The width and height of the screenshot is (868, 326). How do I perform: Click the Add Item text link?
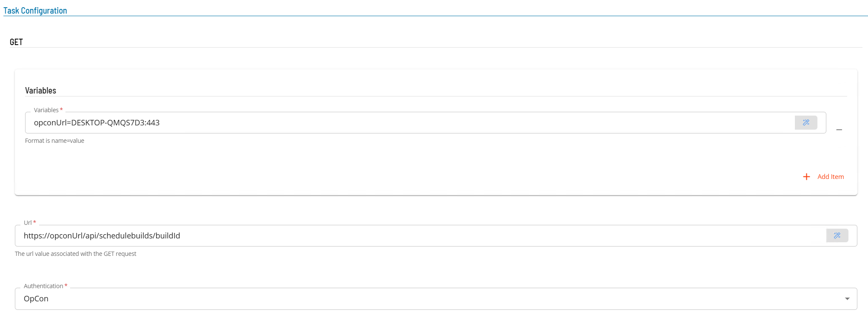831,176
